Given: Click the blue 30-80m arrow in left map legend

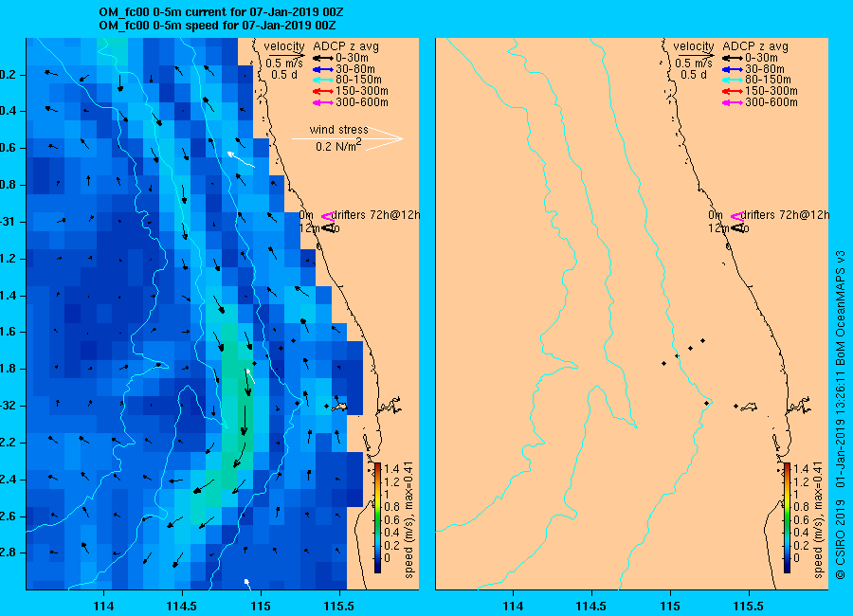Looking at the screenshot, I should [323, 69].
